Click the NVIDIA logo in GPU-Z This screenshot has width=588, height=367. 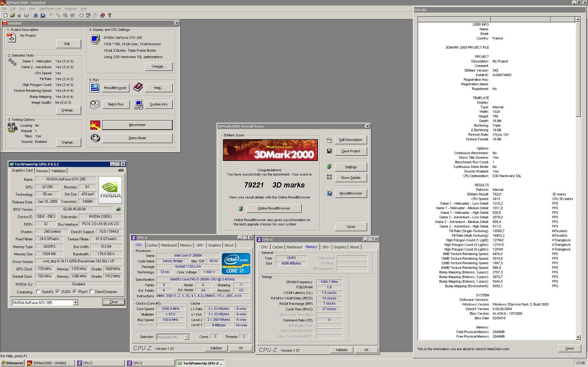[110, 190]
